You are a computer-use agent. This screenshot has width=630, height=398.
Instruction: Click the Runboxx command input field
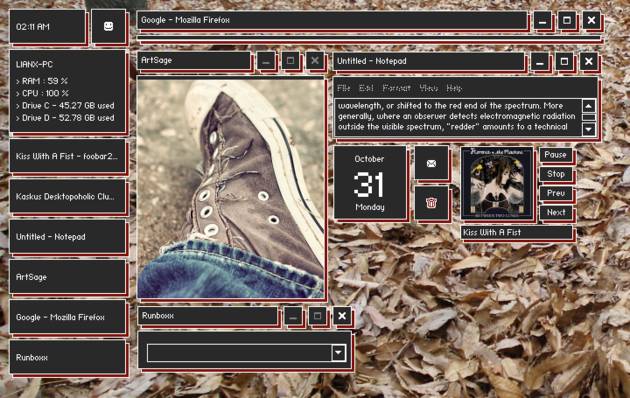[x=239, y=353]
